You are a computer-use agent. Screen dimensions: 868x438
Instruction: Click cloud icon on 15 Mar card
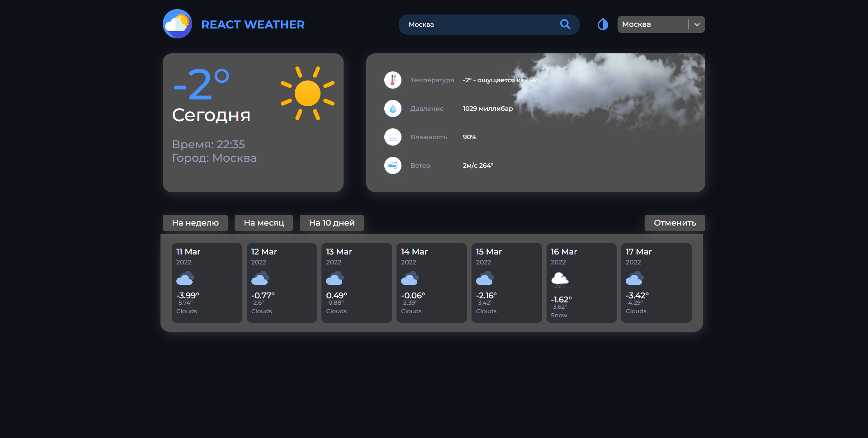485,278
